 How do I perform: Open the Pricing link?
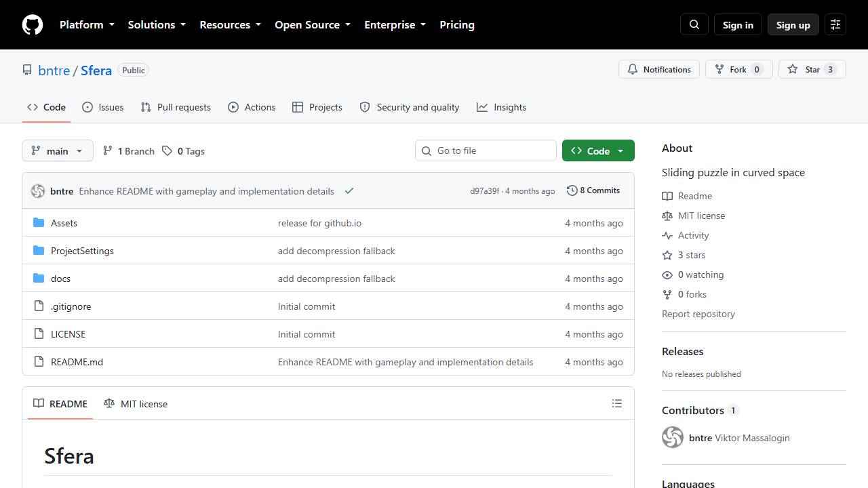(x=457, y=24)
